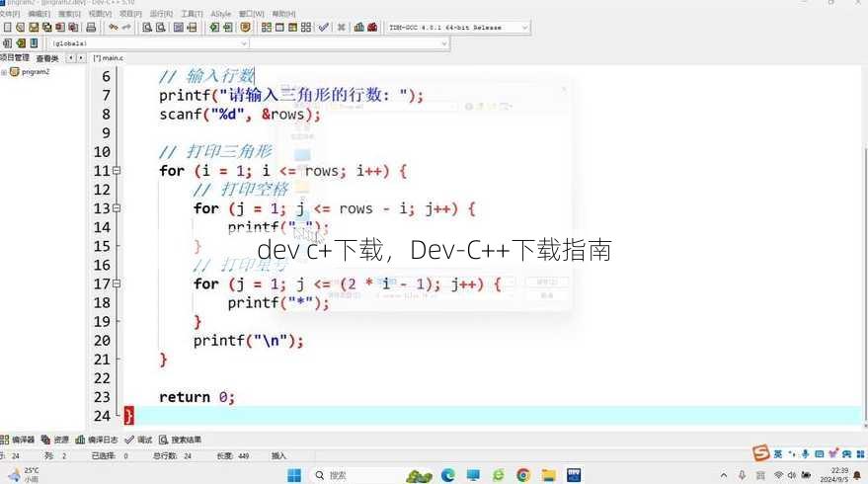
Task: Click the Replace toolbar icon
Action: coord(161,27)
